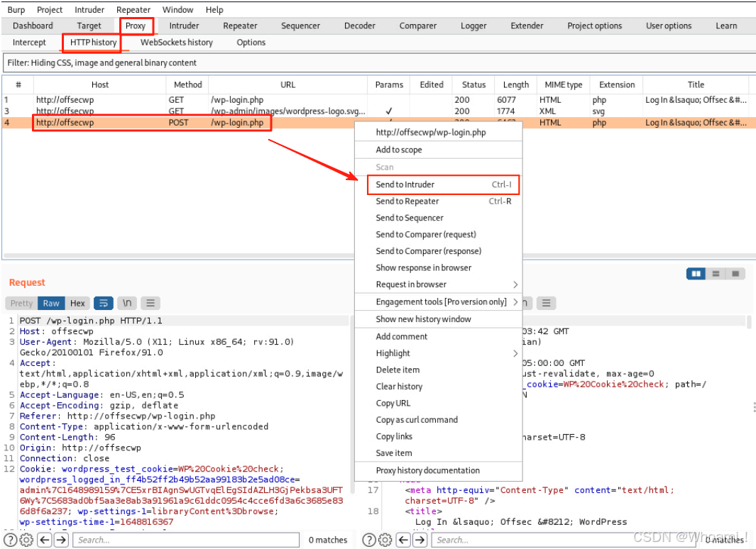Open the Learn tab

pyautogui.click(x=726, y=26)
